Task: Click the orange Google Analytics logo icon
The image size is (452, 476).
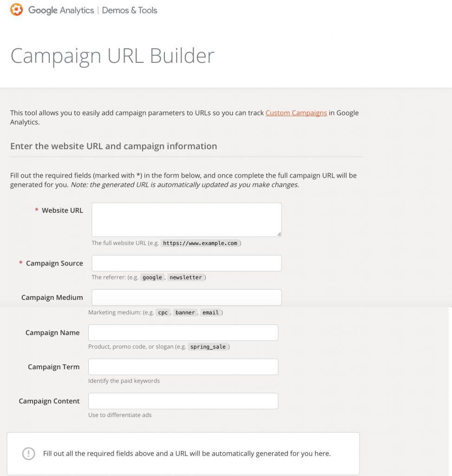Action: pos(16,10)
